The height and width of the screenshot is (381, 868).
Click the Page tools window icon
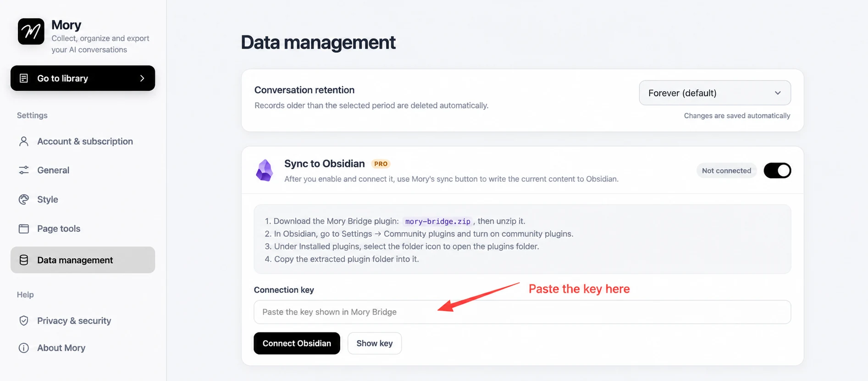coord(24,229)
